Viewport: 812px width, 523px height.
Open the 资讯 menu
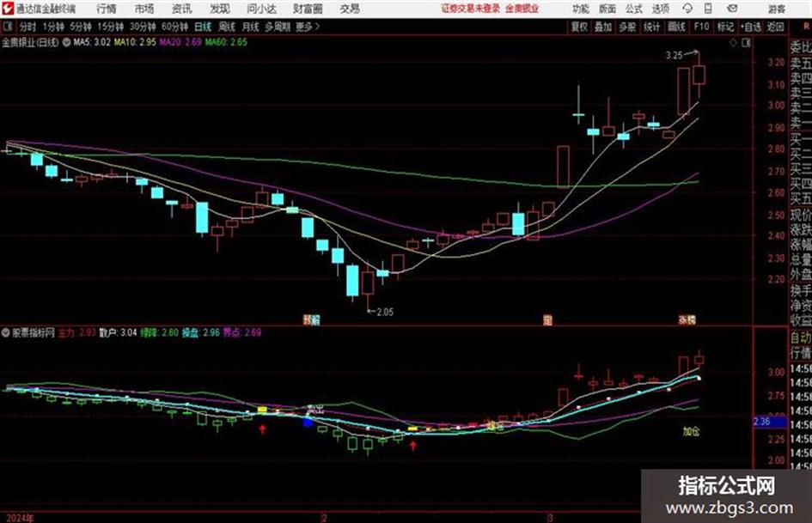[182, 9]
